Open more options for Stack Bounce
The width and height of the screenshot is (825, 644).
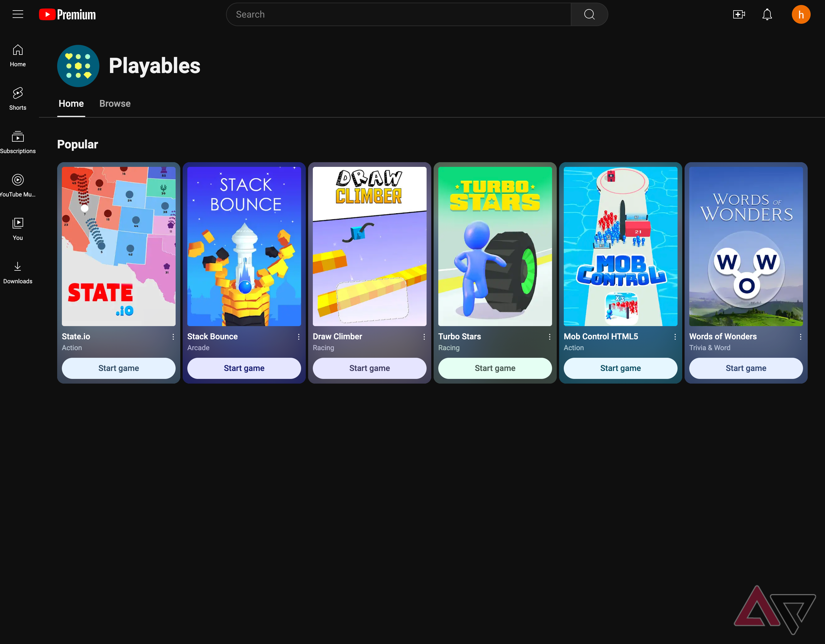pos(298,337)
